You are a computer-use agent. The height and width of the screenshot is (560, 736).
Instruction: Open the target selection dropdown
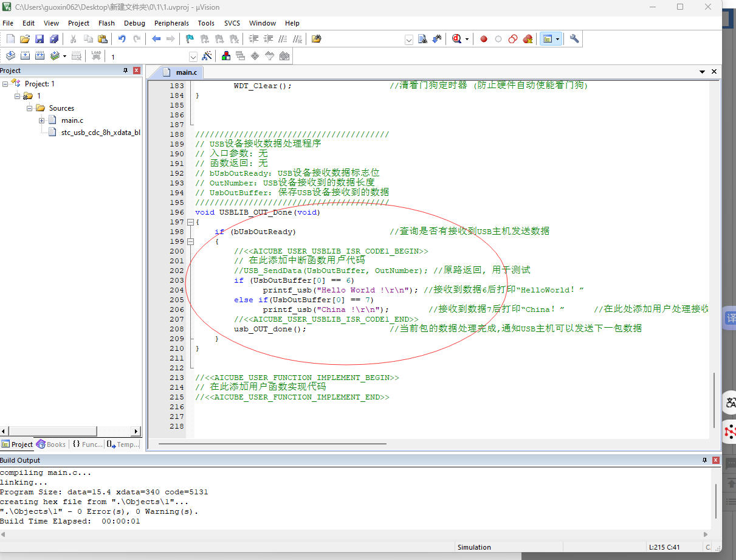tap(193, 57)
